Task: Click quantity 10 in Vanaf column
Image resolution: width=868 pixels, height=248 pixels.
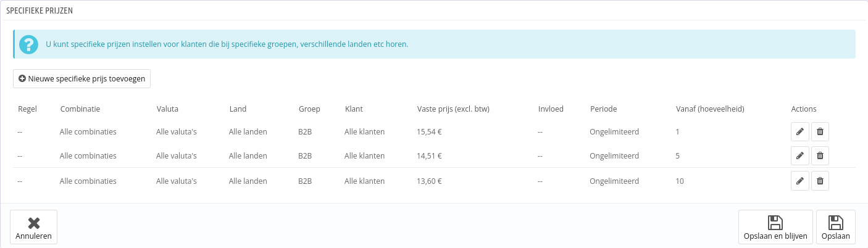Action: pyautogui.click(x=680, y=181)
